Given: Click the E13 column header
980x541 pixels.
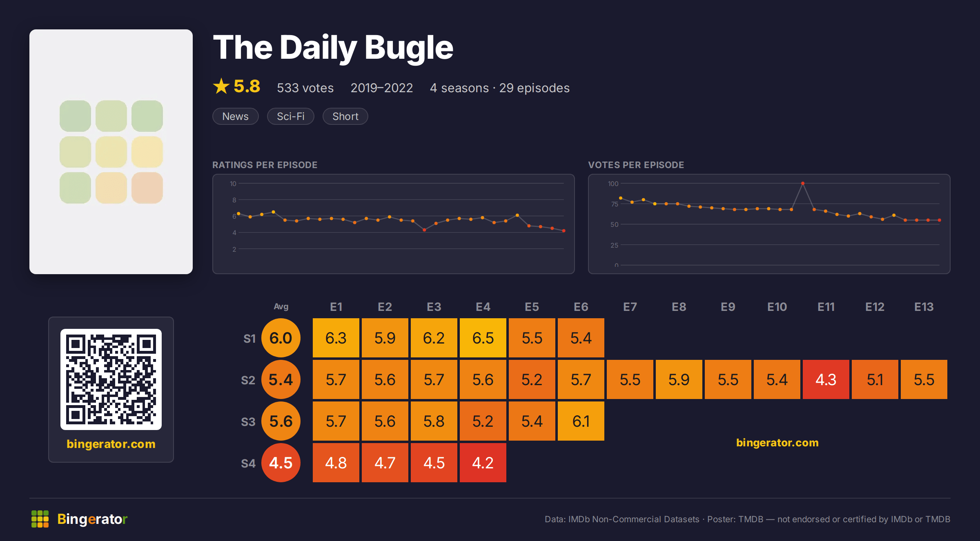Looking at the screenshot, I should (924, 307).
